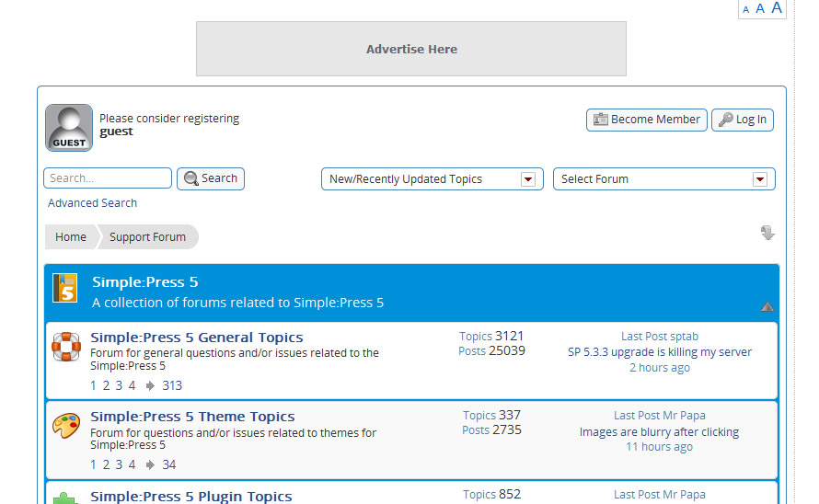Jump to last page arrow in General Topics
Viewport: 819px width, 504px height.
pyautogui.click(x=150, y=386)
